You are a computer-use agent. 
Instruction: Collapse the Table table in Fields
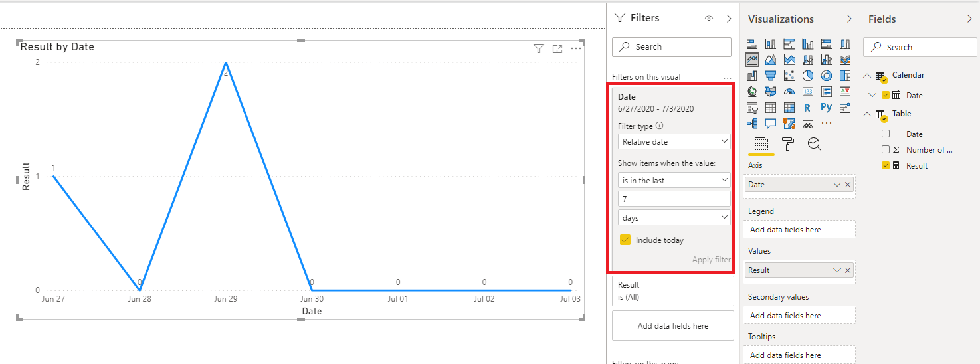coord(867,114)
